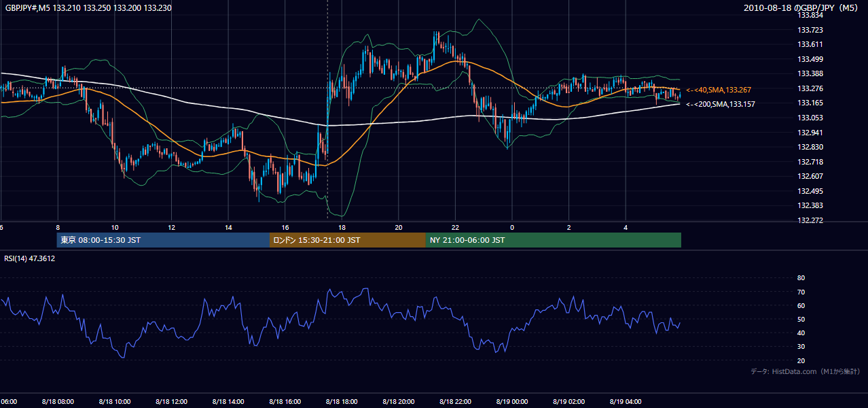The height and width of the screenshot is (408, 868).
Task: Click price axis label 132.941
Action: 810,133
